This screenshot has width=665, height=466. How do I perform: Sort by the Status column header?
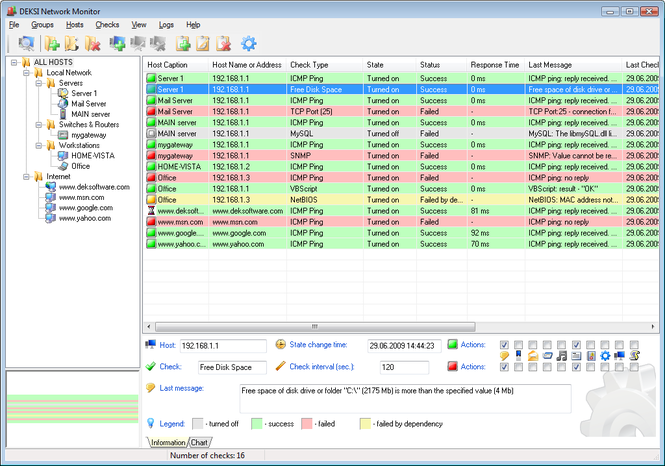441,65
